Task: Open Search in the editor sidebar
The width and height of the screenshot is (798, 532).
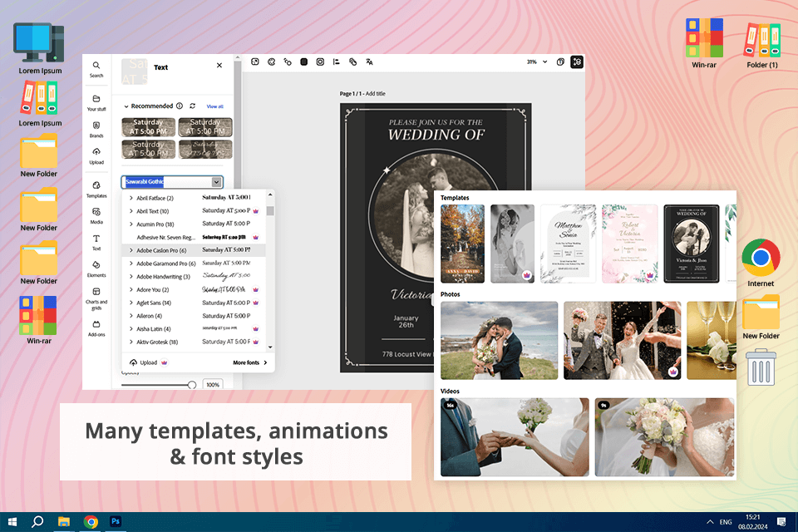Action: tap(96, 69)
